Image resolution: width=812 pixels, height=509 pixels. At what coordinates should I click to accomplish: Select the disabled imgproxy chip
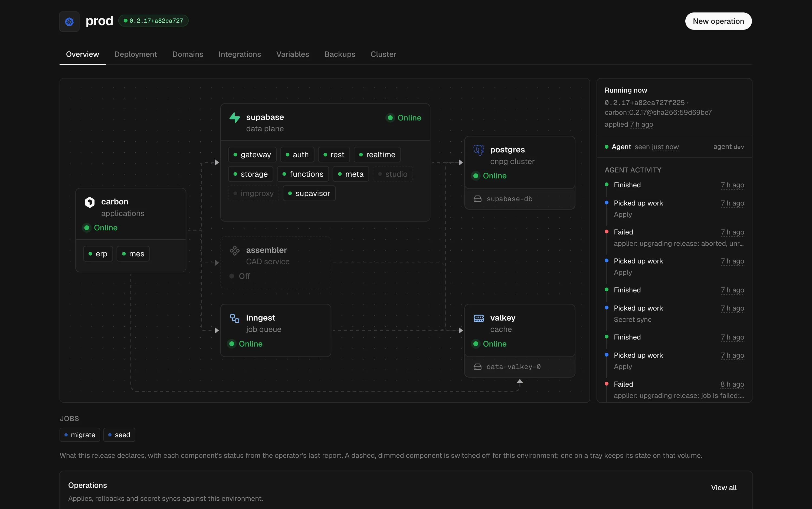[254, 193]
